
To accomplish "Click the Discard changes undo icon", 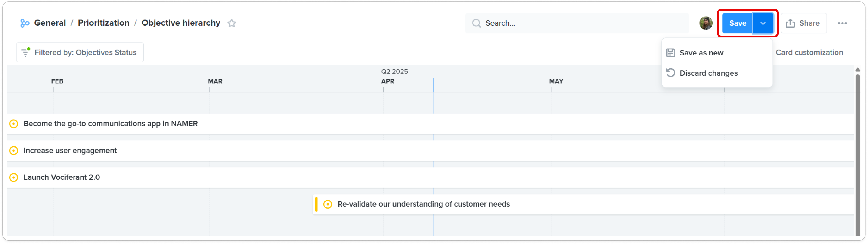I will 670,73.
